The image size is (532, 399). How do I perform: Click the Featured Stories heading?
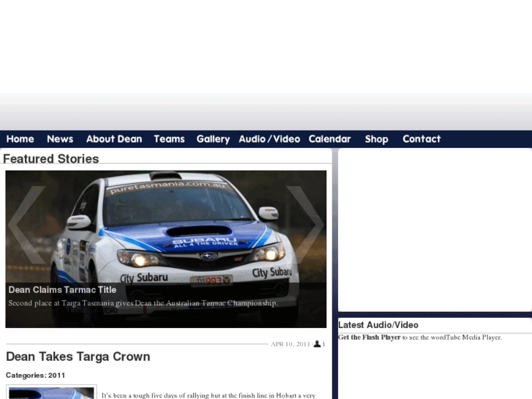pyautogui.click(x=51, y=159)
